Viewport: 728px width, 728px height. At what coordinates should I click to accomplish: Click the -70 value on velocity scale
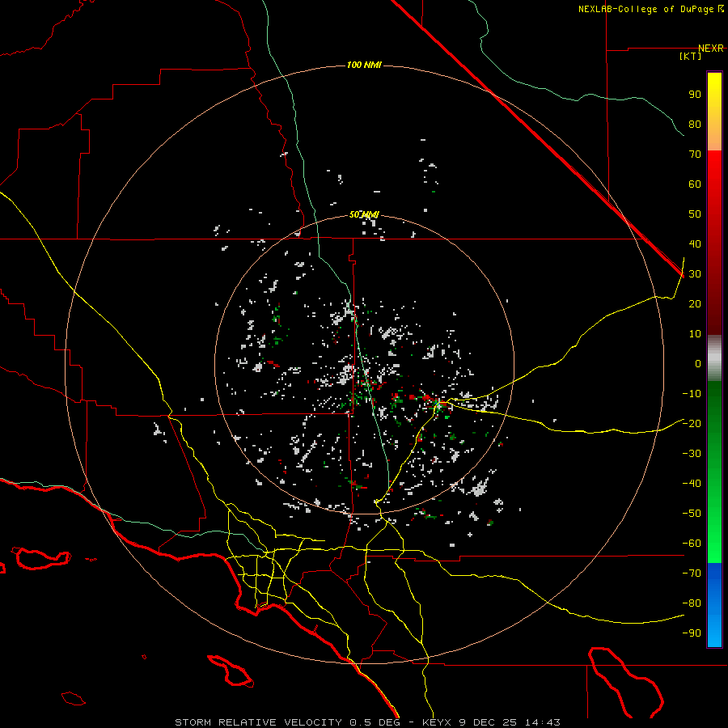coord(692,573)
